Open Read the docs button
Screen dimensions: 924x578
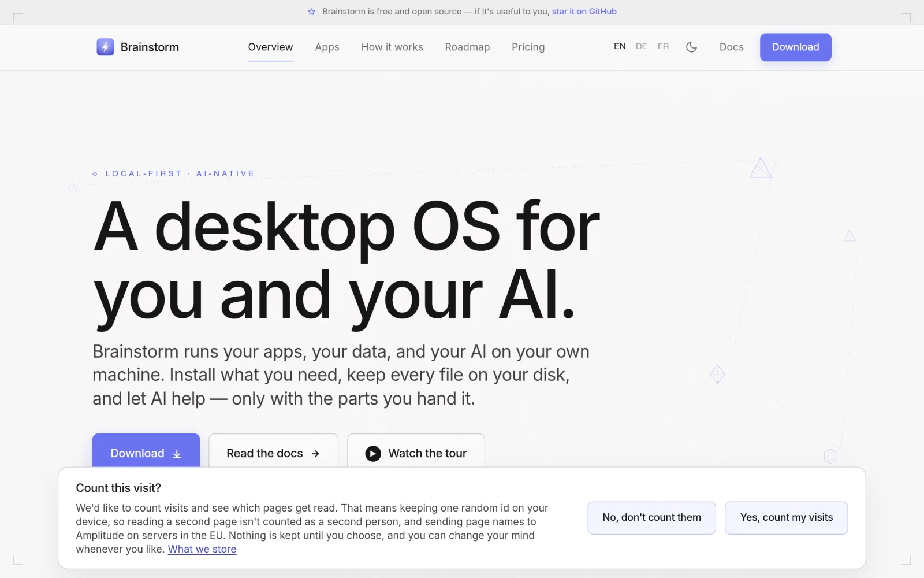pyautogui.click(x=273, y=451)
